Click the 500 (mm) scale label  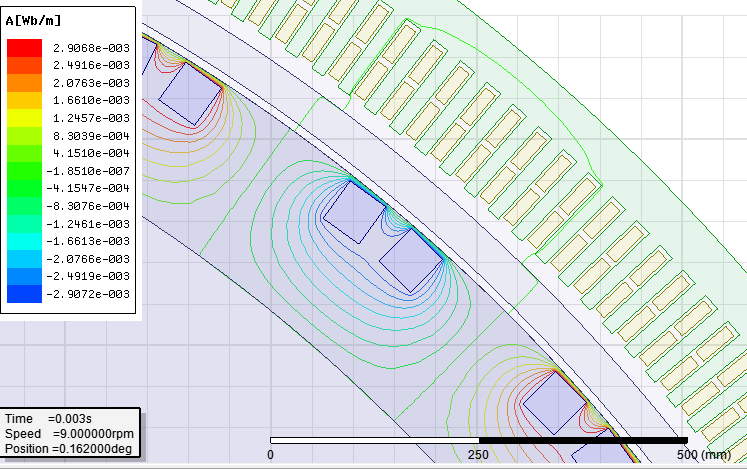tap(704, 455)
